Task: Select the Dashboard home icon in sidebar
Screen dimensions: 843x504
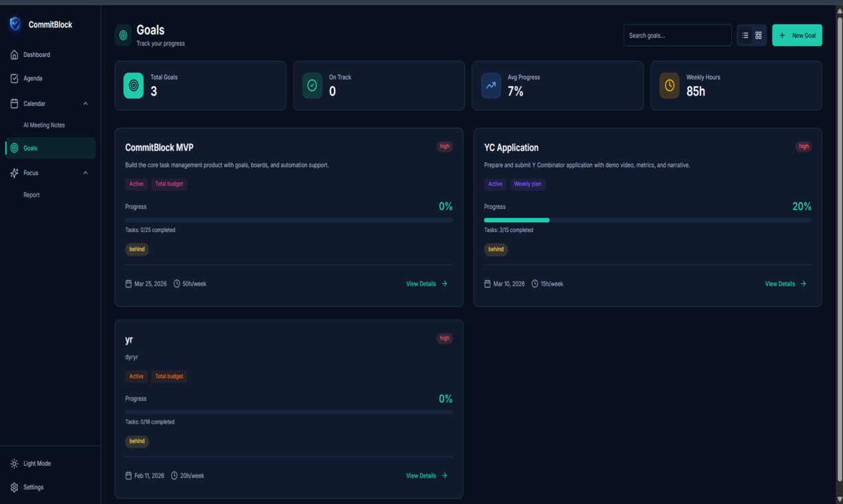Action: (14, 54)
